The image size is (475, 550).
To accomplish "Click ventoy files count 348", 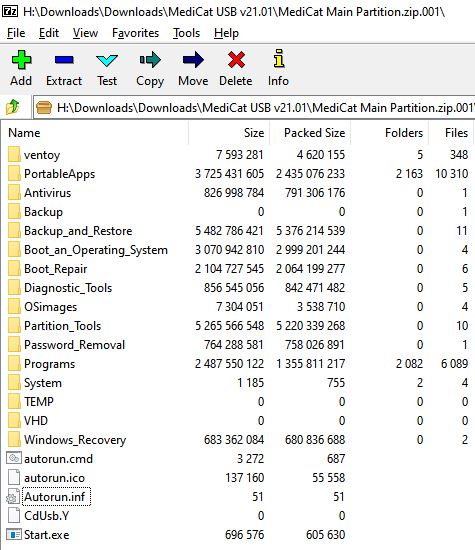I will coord(459,155).
